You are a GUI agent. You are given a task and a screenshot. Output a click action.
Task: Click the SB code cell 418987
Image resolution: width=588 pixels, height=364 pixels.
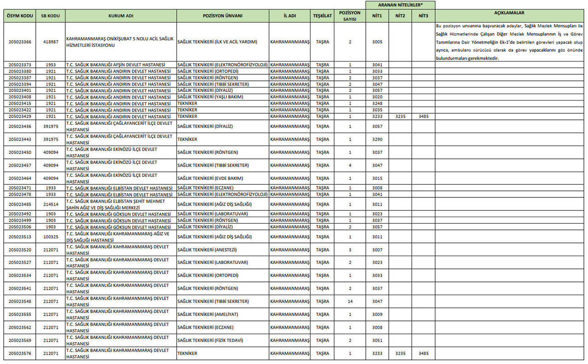pos(51,42)
